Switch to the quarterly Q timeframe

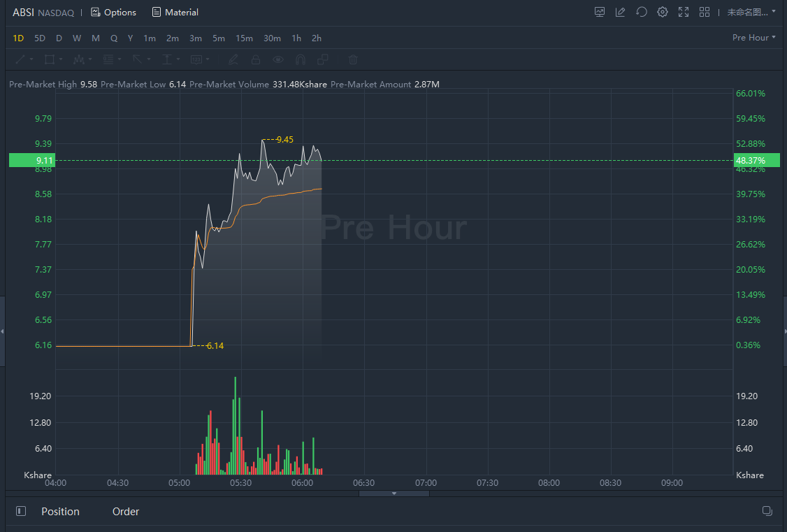tap(114, 38)
